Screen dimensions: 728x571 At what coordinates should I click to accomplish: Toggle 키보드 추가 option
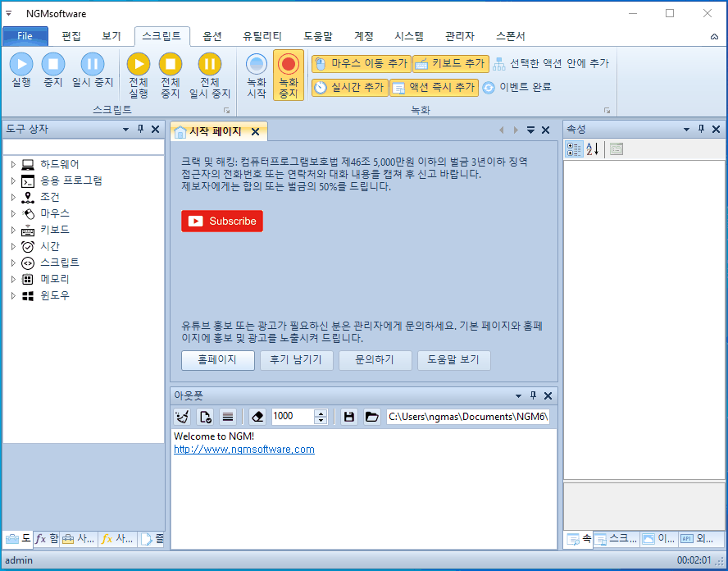[x=451, y=64]
